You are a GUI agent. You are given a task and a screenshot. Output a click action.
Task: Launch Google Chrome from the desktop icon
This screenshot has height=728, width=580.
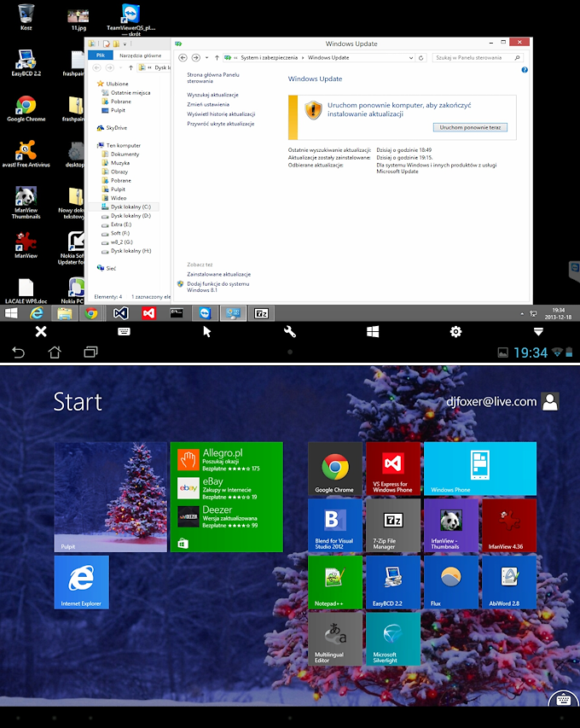pyautogui.click(x=26, y=108)
